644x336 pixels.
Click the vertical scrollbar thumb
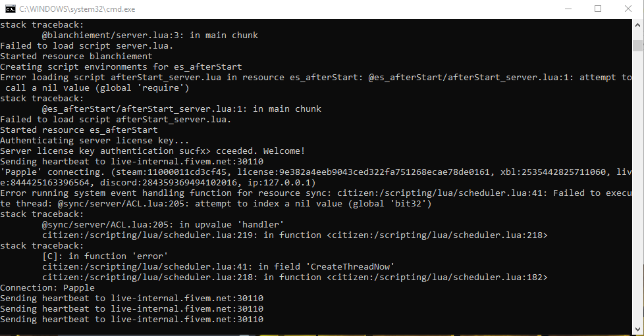(638, 45)
